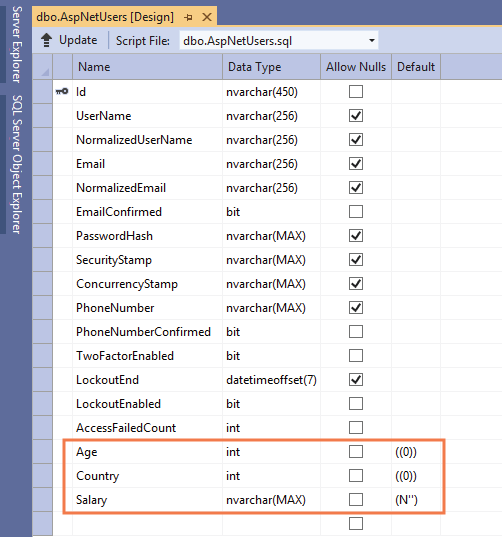Image resolution: width=502 pixels, height=537 pixels.
Task: Select the NormalizedUserName name cell
Action: click(148, 139)
